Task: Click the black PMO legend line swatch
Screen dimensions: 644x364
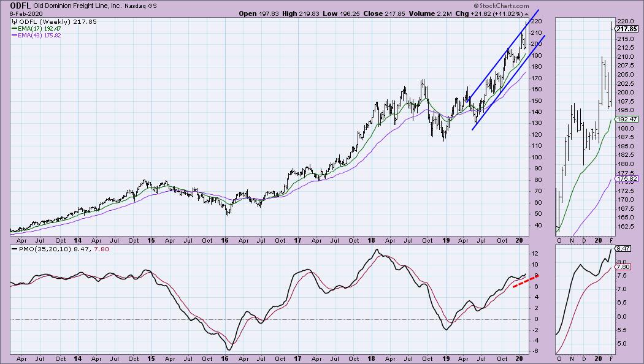Action: pos(14,249)
